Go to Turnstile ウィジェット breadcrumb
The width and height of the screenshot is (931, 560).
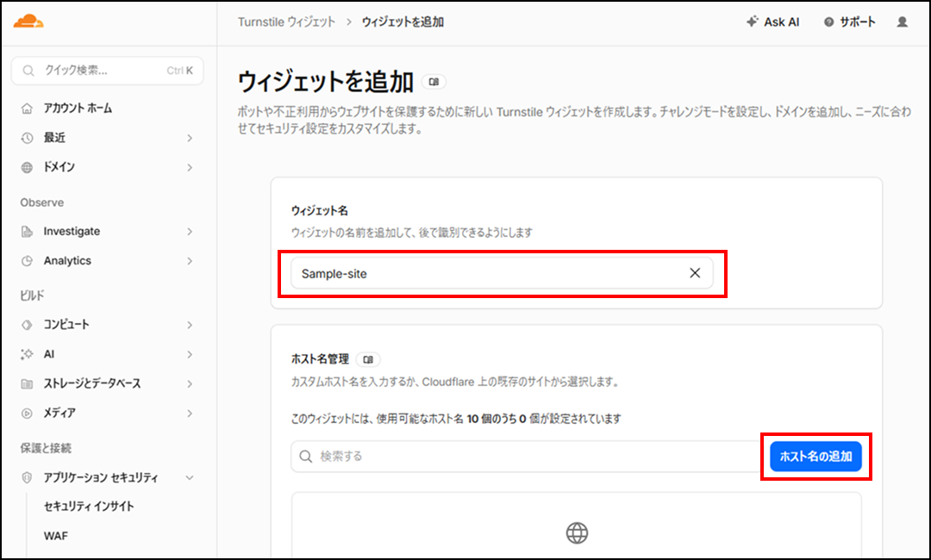[x=287, y=22]
